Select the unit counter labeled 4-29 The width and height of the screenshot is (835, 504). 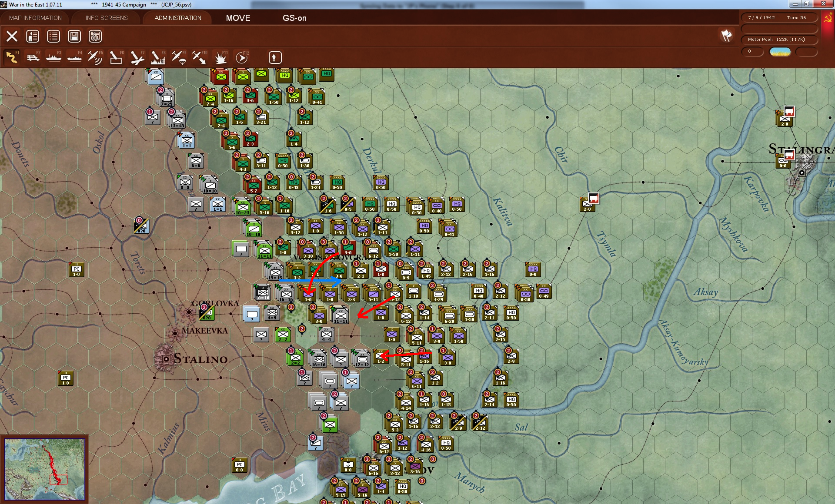(438, 294)
